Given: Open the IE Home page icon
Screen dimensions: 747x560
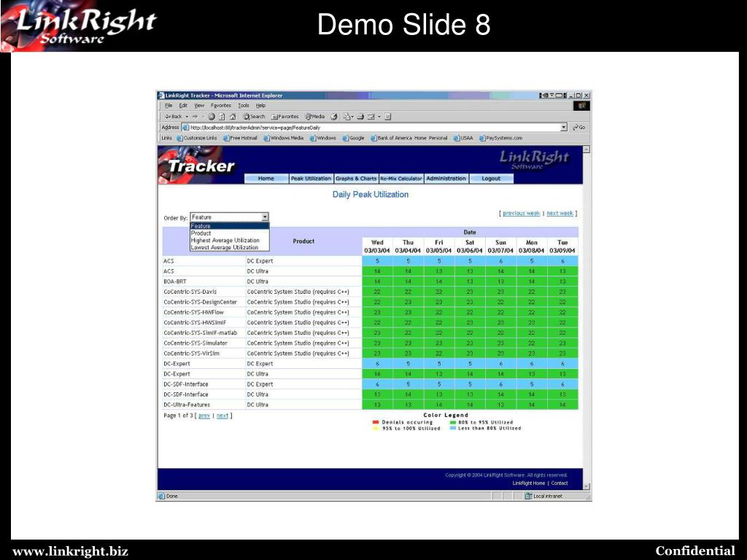Looking at the screenshot, I should pyautogui.click(x=233, y=117).
